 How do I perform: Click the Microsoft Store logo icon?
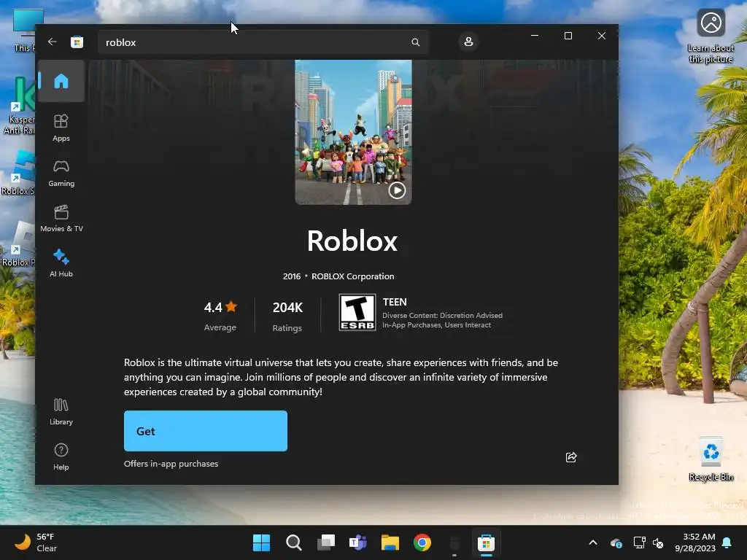pos(77,42)
